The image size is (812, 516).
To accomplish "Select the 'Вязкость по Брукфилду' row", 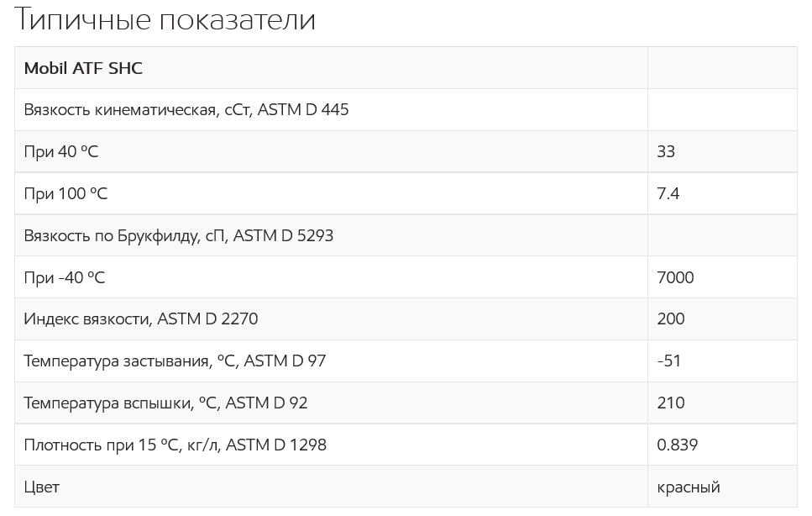I will (406, 235).
